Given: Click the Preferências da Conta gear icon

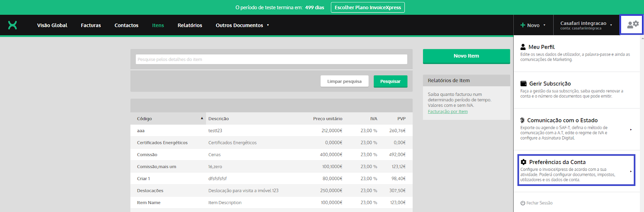Looking at the screenshot, I should (x=523, y=162).
